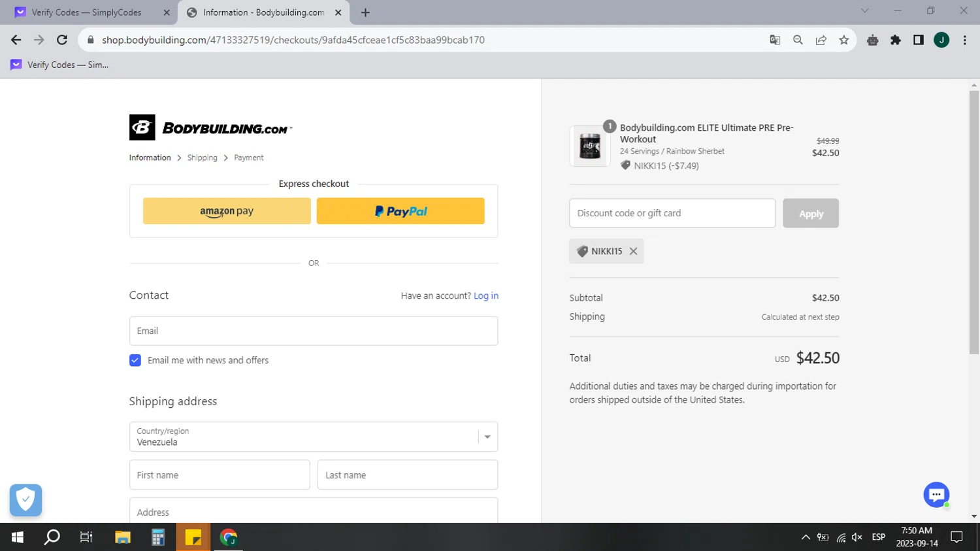Viewport: 980px width, 551px height.
Task: Focus the Email input field
Action: tap(314, 331)
